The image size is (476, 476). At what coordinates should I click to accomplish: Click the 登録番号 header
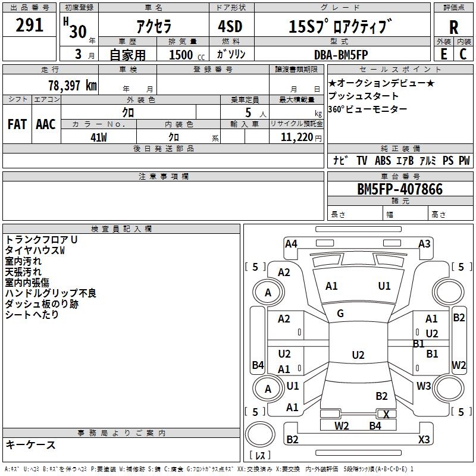[213, 69]
